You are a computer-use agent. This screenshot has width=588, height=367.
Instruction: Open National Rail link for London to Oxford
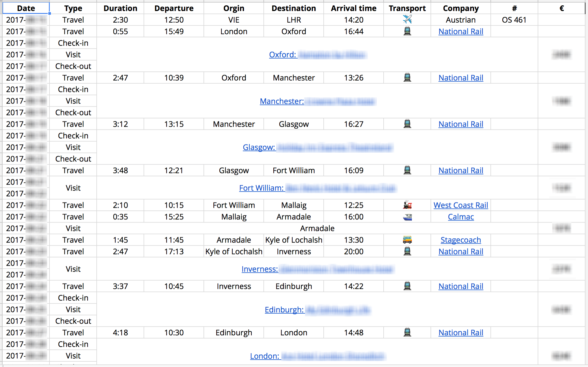(x=461, y=31)
